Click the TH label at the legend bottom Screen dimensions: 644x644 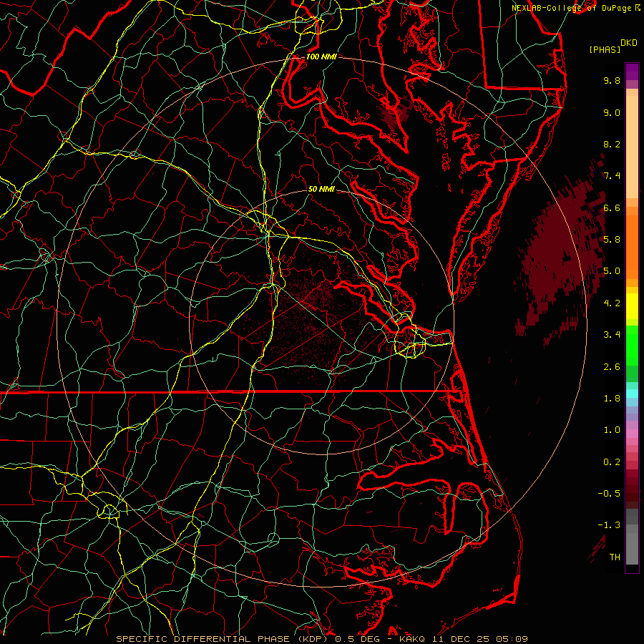615,557
